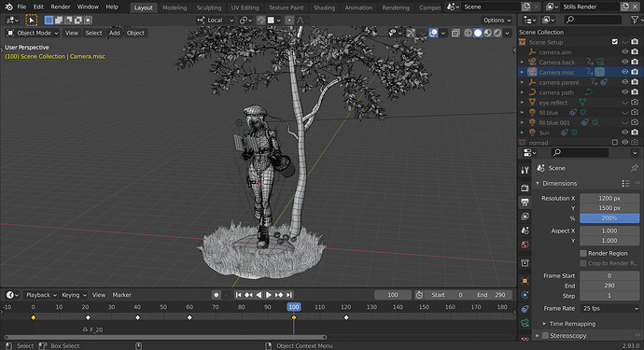Hide Camera.back with its eye icon
Viewport: 644px width, 350px height.
624,62
